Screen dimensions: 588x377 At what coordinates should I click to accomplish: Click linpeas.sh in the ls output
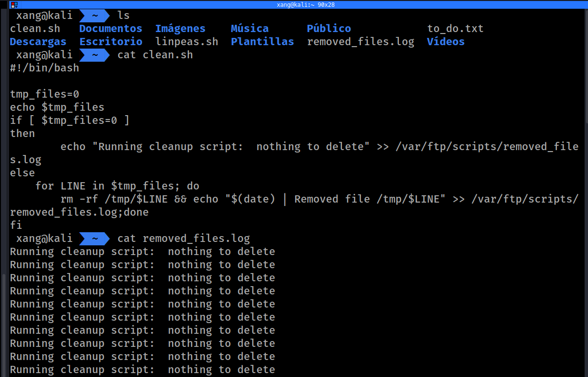click(x=186, y=42)
